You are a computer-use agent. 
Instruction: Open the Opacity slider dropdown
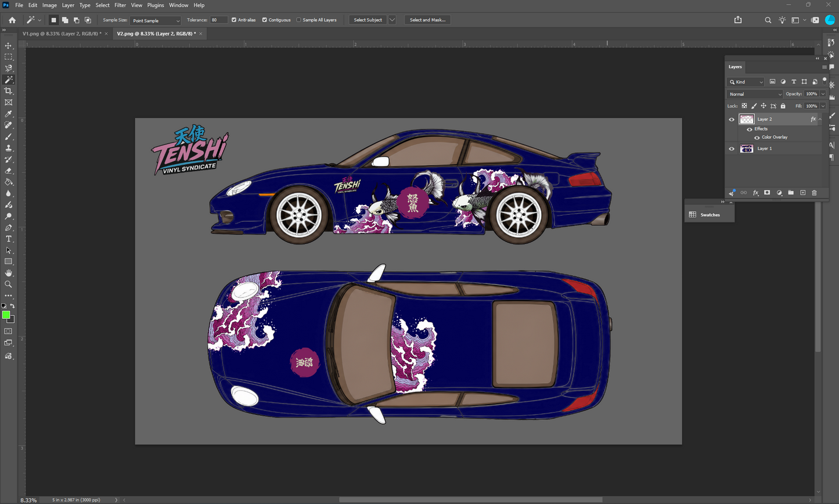click(823, 94)
